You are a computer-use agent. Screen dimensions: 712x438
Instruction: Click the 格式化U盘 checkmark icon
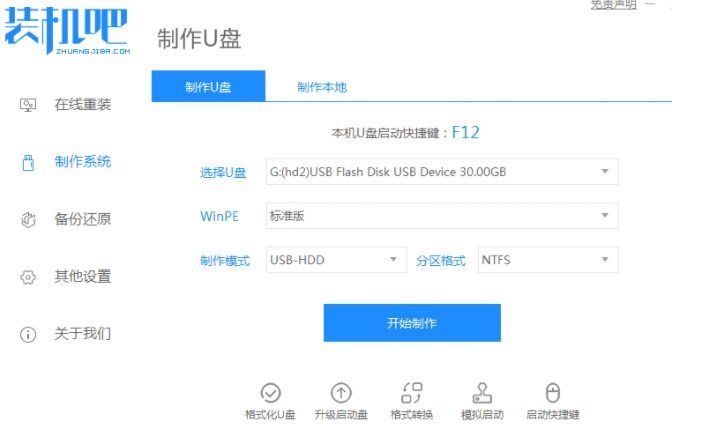click(270, 393)
